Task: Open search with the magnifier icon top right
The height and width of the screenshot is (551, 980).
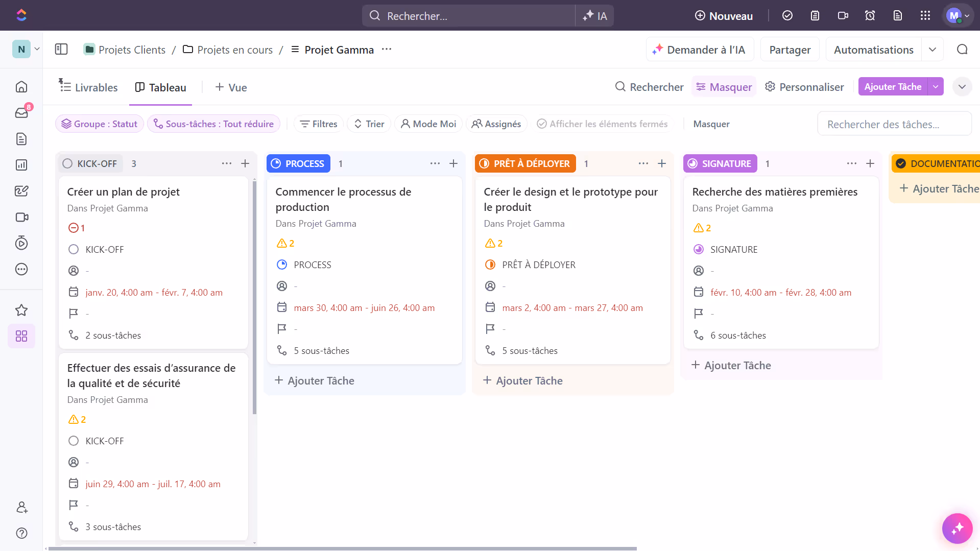Action: [962, 49]
